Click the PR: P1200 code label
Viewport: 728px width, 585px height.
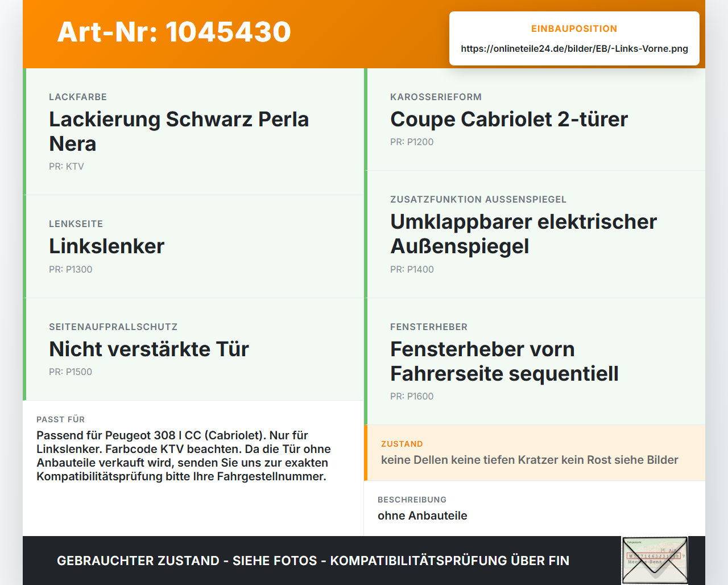coord(412,142)
